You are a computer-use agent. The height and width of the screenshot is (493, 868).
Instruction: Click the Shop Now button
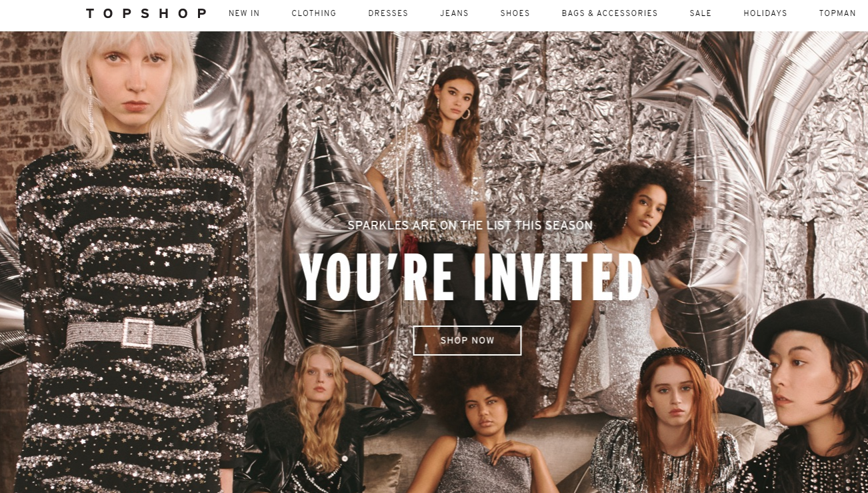[x=467, y=340]
